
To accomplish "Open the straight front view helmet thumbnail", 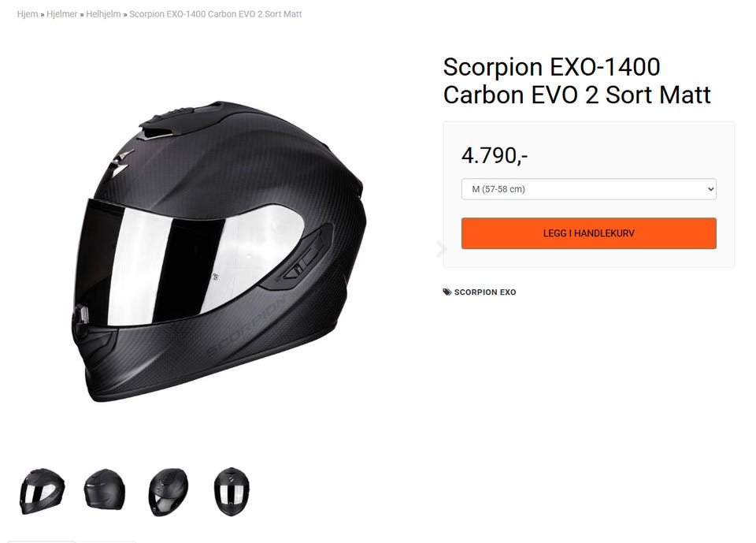I will (x=232, y=491).
